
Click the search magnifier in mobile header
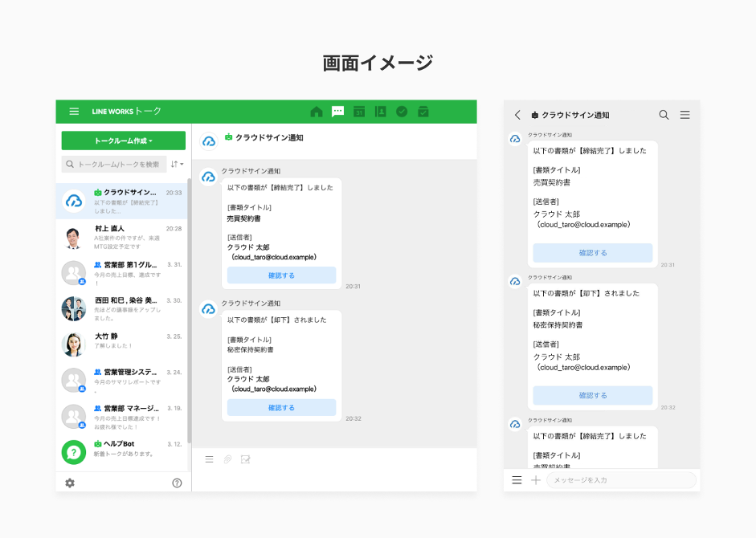664,115
